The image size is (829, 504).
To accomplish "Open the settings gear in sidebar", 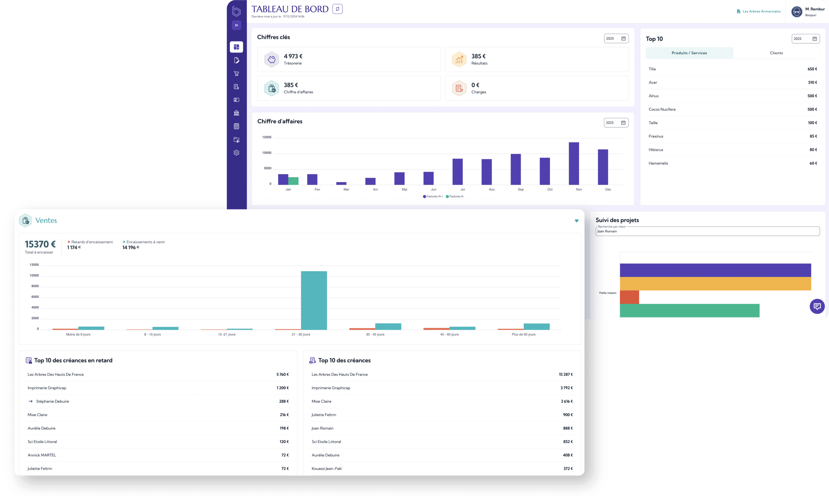I will pyautogui.click(x=236, y=153).
